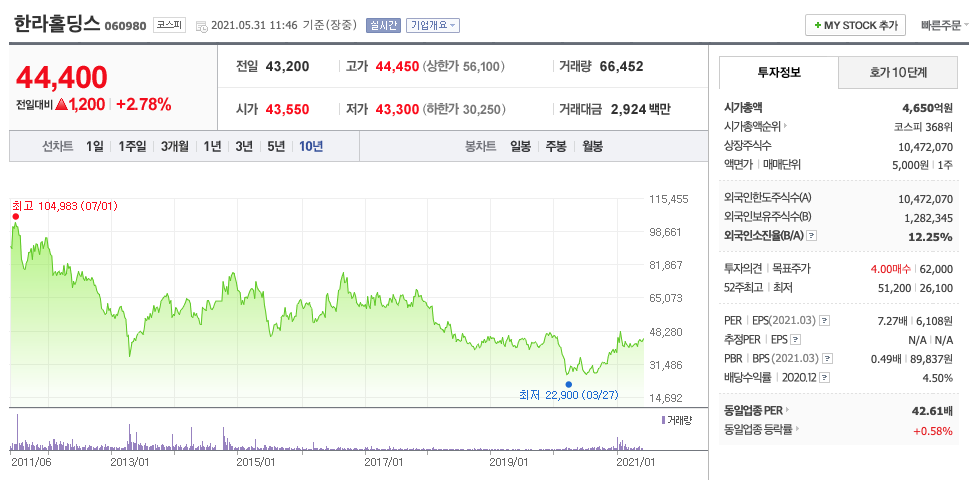976x480 pixels.
Task: Click the 저가 43,300 value
Action: (397, 110)
